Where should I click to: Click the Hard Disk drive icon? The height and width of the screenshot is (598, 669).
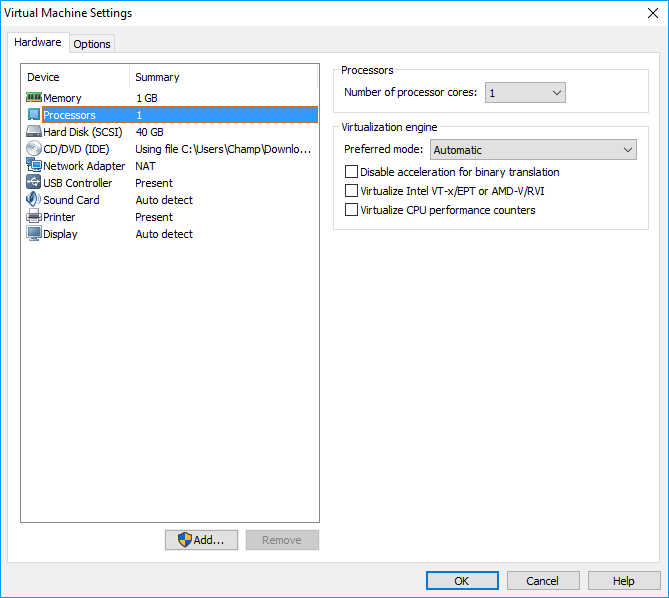[x=34, y=131]
